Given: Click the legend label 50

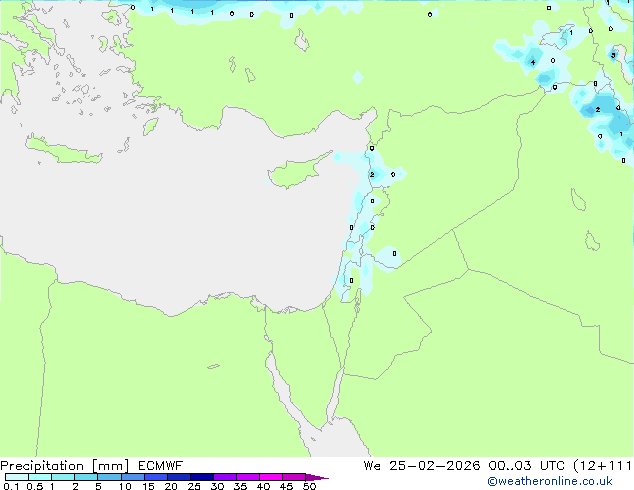Looking at the screenshot, I should 309,486.
